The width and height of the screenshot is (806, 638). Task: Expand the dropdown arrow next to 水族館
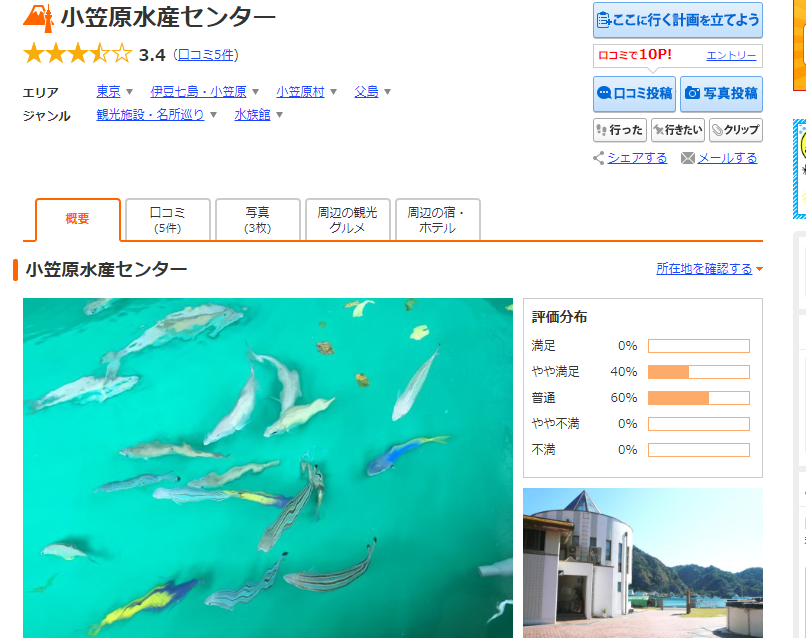click(279, 115)
